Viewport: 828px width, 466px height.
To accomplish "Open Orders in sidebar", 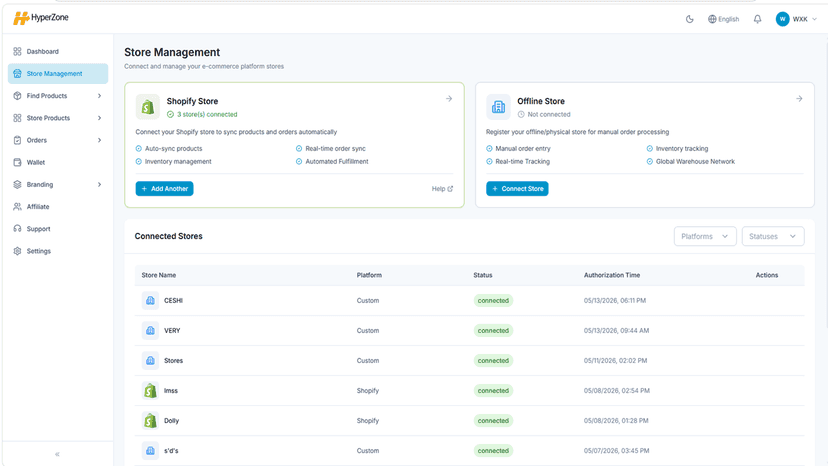I will [x=58, y=140].
